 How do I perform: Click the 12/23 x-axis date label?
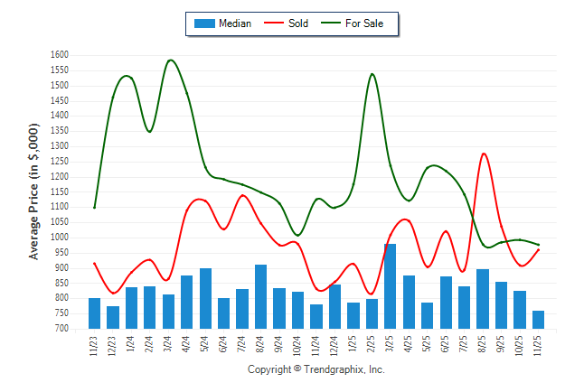click(x=114, y=346)
